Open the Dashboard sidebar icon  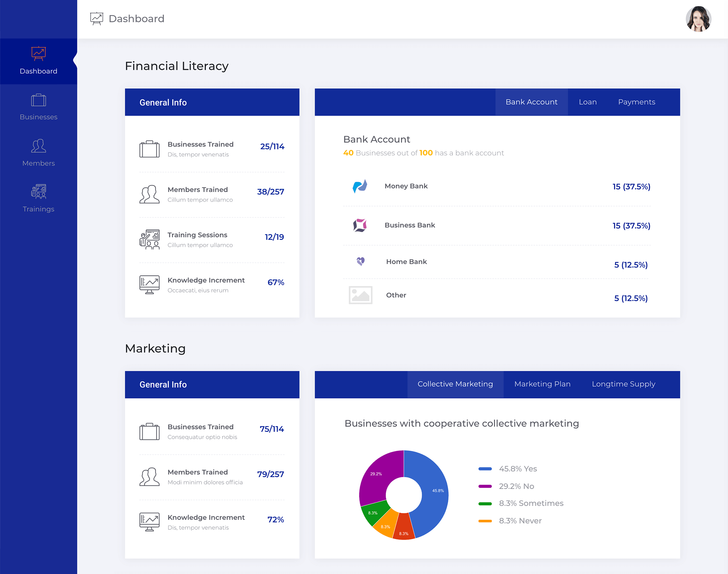click(38, 54)
